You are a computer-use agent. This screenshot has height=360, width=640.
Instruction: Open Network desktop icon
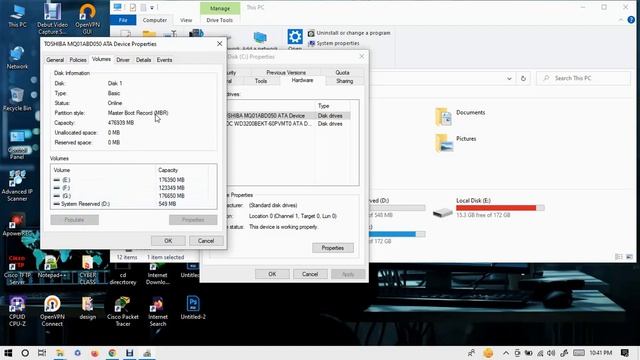click(17, 58)
